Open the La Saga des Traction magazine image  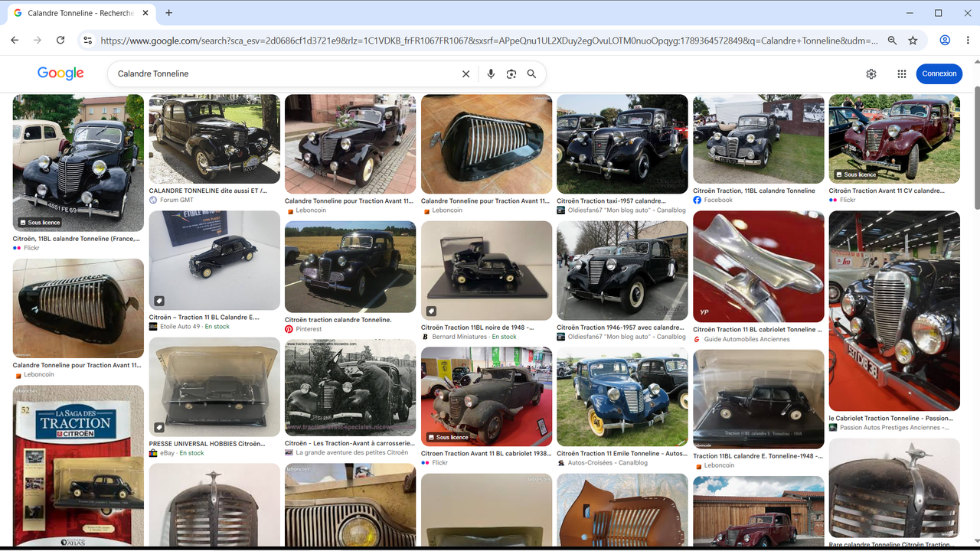coord(78,468)
